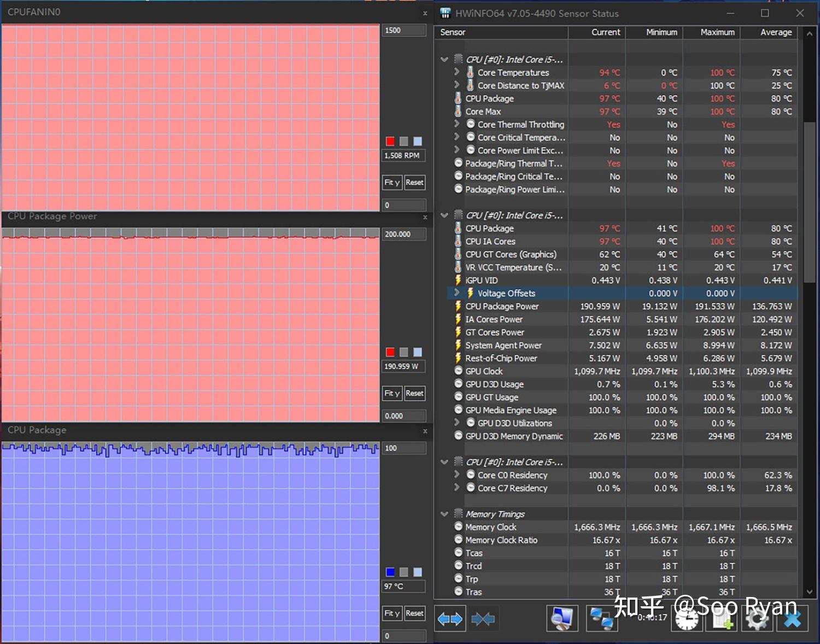The height and width of the screenshot is (644, 820).
Task: Click the HWiNFO64 title bar app icon
Action: pos(446,13)
